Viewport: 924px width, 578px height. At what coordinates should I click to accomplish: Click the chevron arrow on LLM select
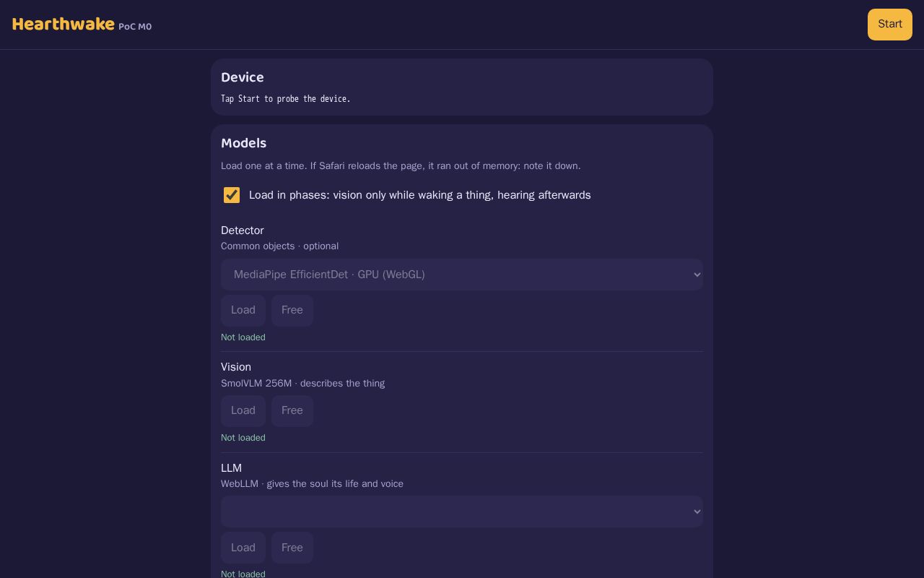click(697, 512)
